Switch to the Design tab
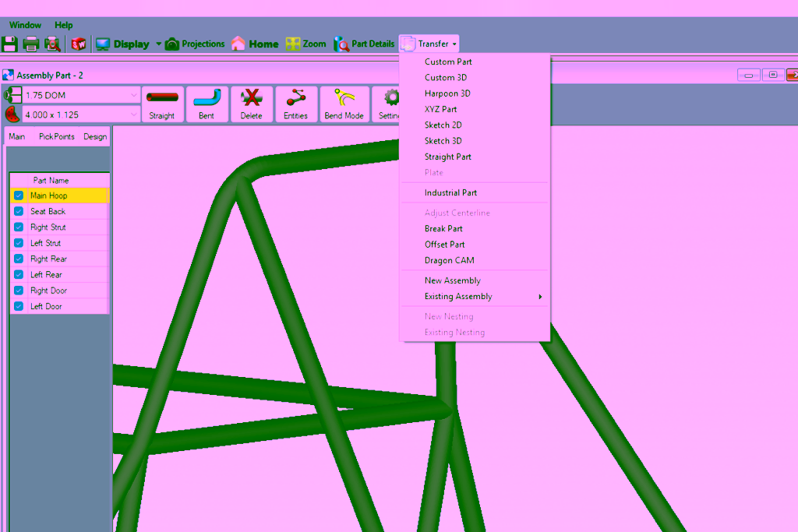 95,136
